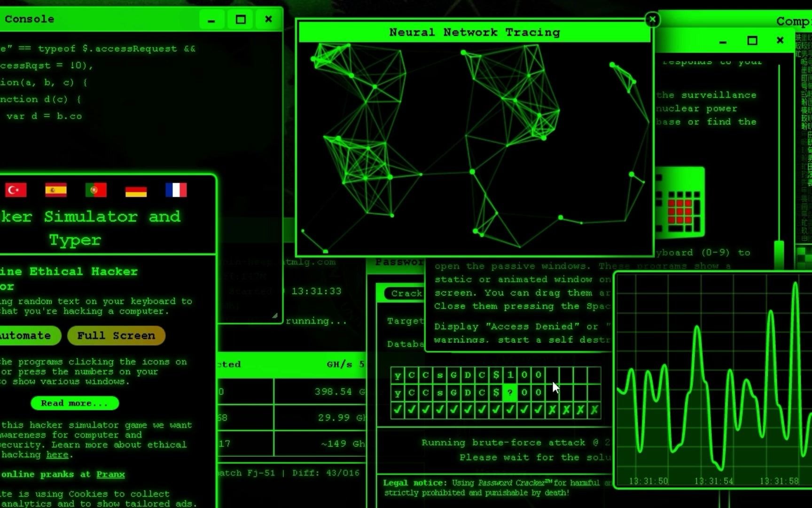Image resolution: width=812 pixels, height=508 pixels.
Task: Select the Spanish flag language icon
Action: 56,190
